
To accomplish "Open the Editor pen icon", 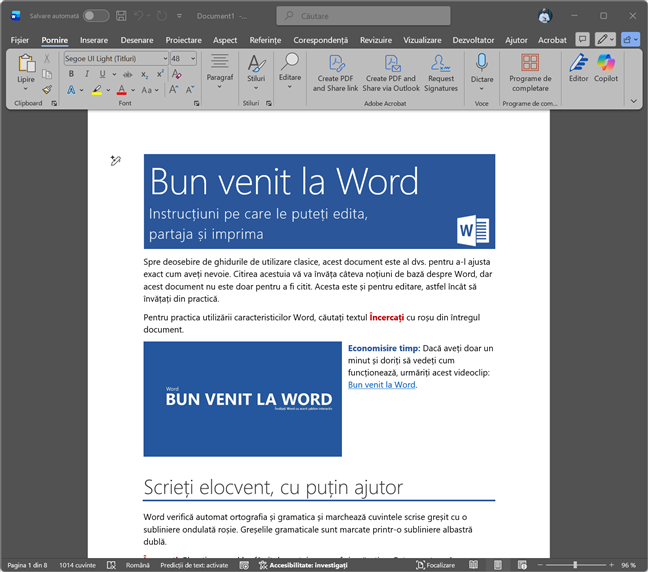I will point(578,68).
